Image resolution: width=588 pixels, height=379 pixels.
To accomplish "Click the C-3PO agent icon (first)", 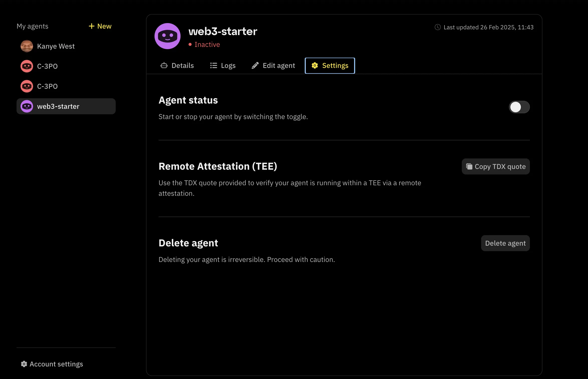I will click(x=27, y=66).
